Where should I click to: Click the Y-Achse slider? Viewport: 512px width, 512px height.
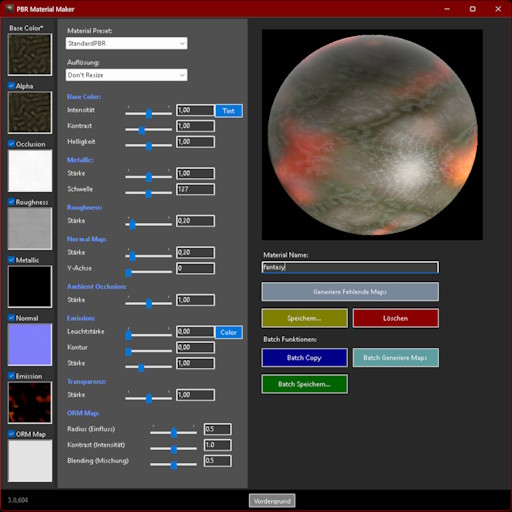point(149,271)
